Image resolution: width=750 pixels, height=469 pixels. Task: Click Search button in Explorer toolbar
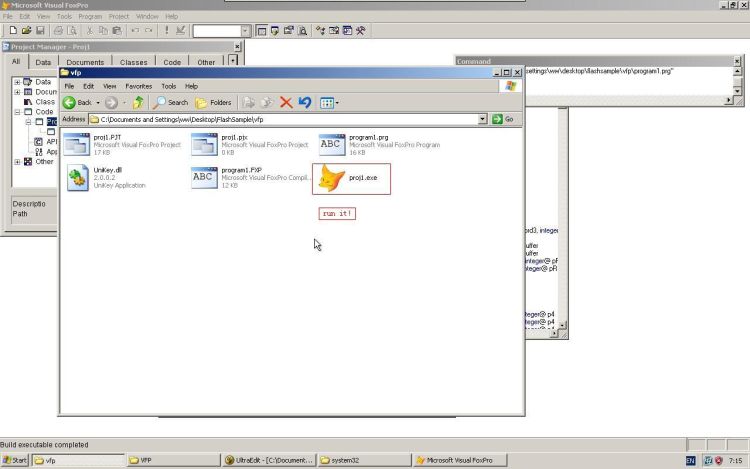170,102
